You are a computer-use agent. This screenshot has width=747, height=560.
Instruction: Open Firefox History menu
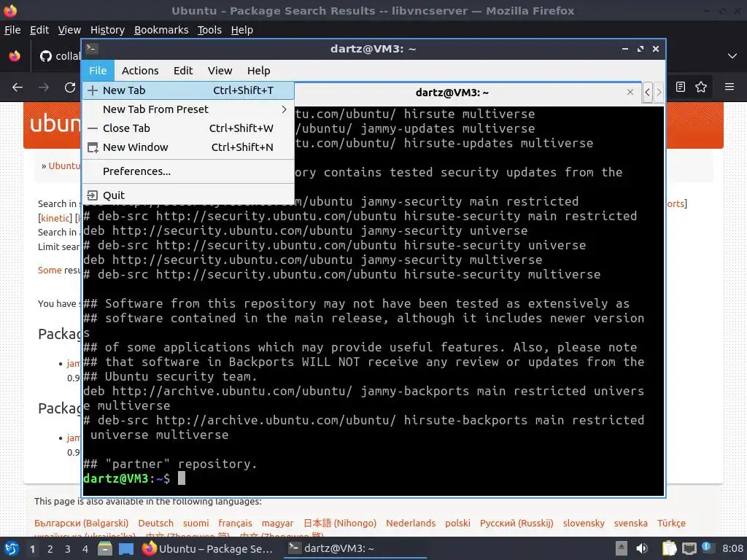point(107,30)
